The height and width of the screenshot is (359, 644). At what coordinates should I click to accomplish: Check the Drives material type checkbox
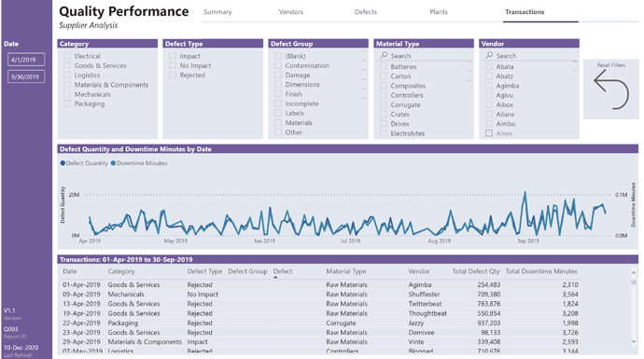coord(384,123)
